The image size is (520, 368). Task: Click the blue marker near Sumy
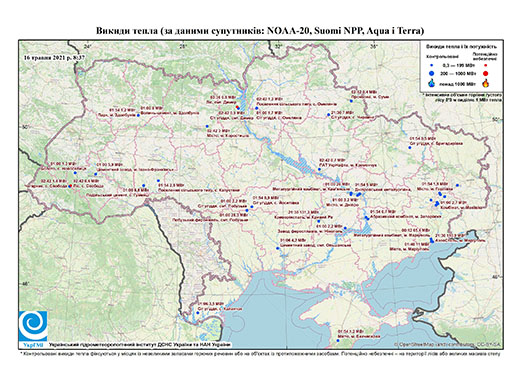pyautogui.click(x=351, y=101)
